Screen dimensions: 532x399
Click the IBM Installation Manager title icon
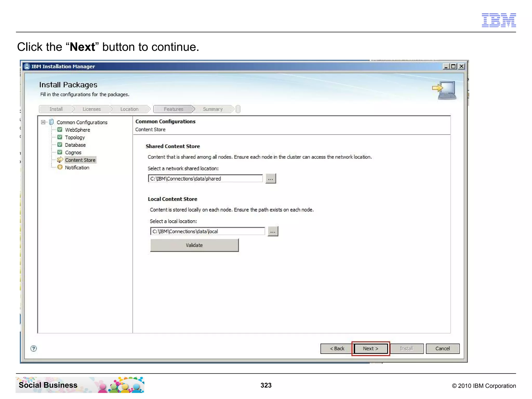pyautogui.click(x=27, y=66)
